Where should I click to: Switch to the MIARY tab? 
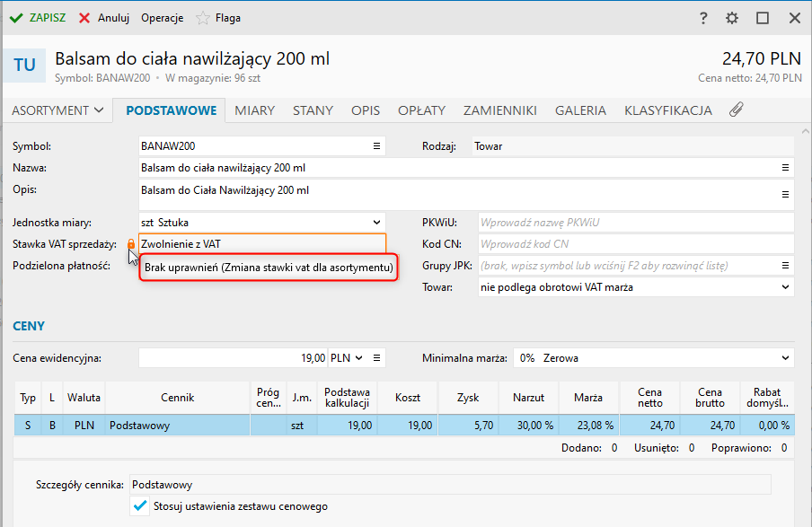(x=254, y=110)
